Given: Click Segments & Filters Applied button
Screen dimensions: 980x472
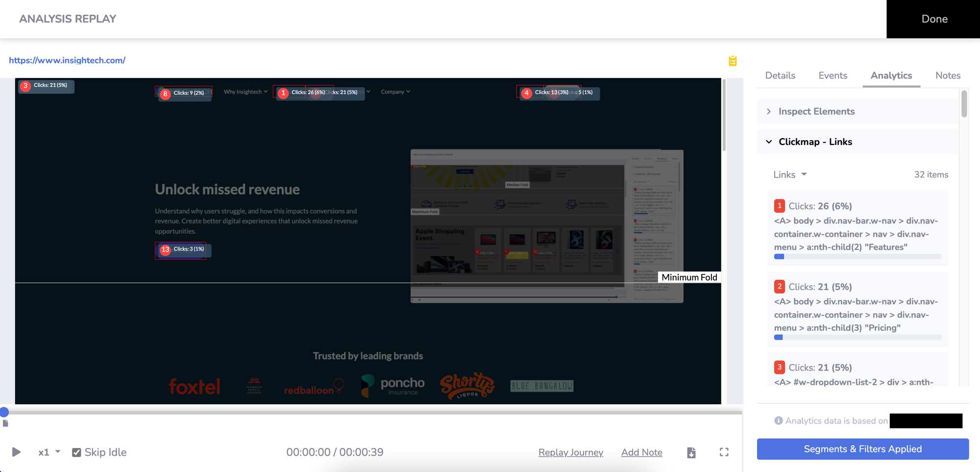Looking at the screenshot, I should click(x=862, y=449).
